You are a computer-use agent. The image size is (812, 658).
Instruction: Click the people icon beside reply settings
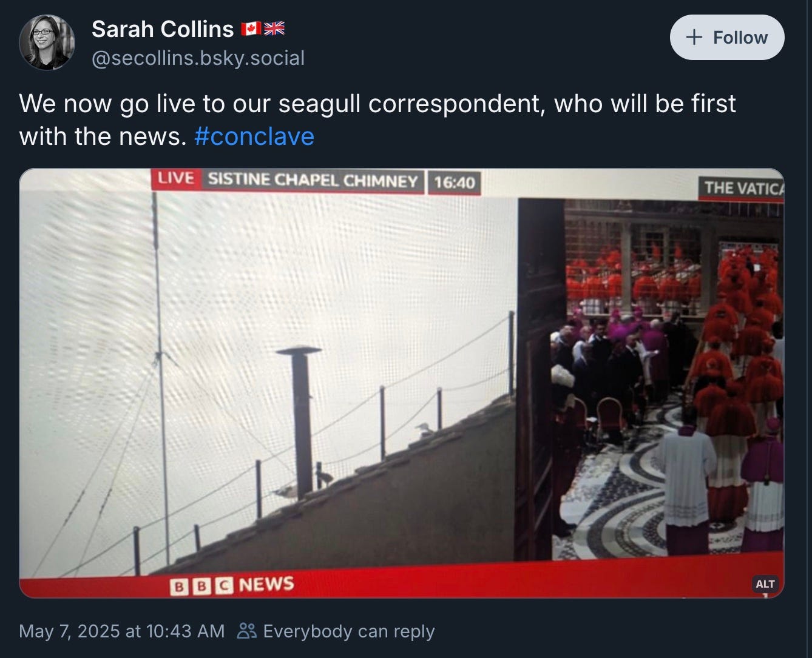click(247, 631)
